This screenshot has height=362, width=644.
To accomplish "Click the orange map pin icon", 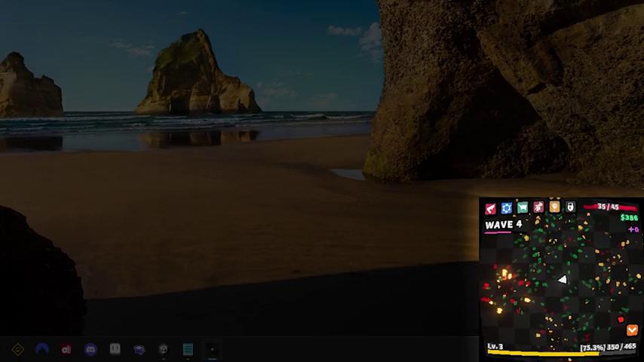I will click(554, 207).
